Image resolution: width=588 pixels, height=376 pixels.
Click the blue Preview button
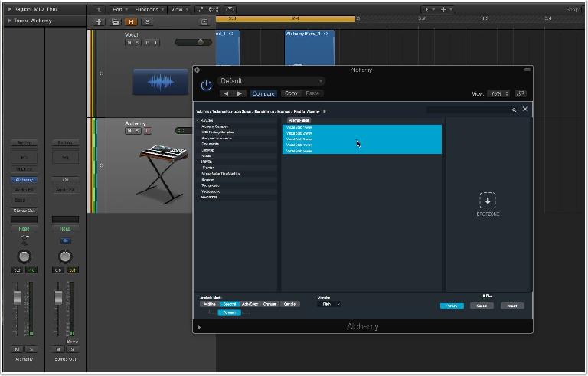coord(452,306)
